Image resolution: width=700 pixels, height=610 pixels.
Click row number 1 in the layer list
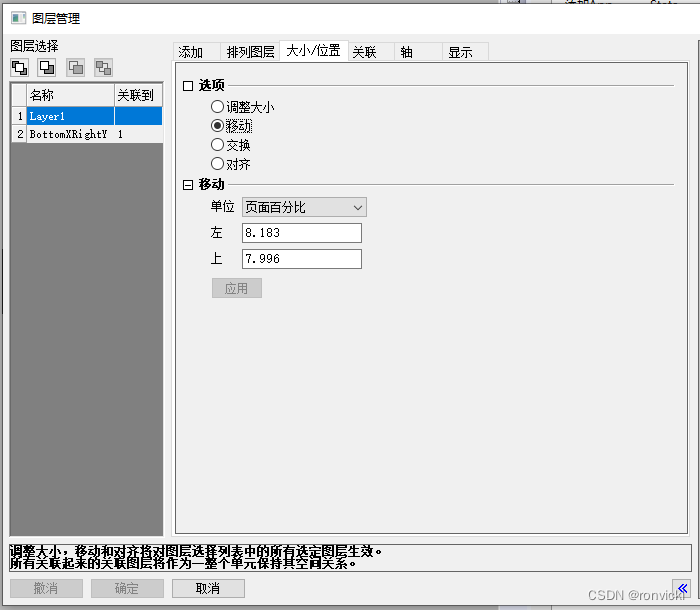click(19, 116)
